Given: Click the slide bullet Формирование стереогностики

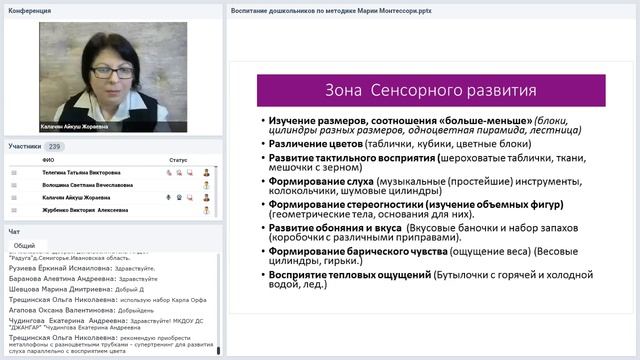Looking at the screenshot, I should coord(416,209).
